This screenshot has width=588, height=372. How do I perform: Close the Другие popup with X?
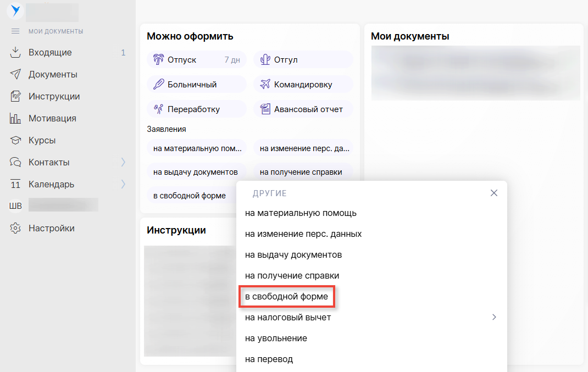[x=493, y=193]
